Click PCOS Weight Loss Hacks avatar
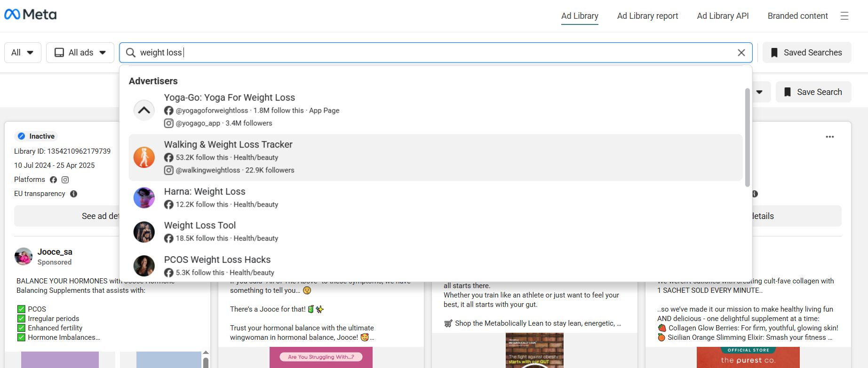Viewport: 868px width, 368px height. pyautogui.click(x=144, y=266)
